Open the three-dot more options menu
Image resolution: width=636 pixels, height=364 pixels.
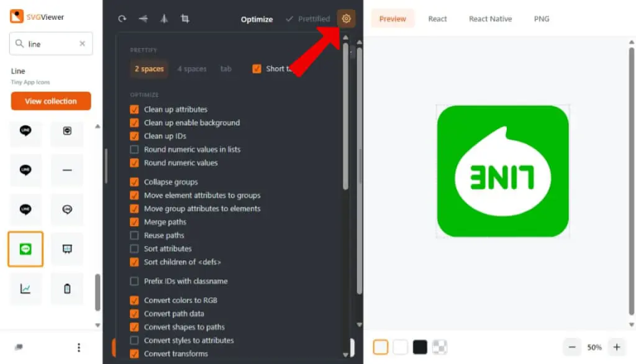point(79,347)
